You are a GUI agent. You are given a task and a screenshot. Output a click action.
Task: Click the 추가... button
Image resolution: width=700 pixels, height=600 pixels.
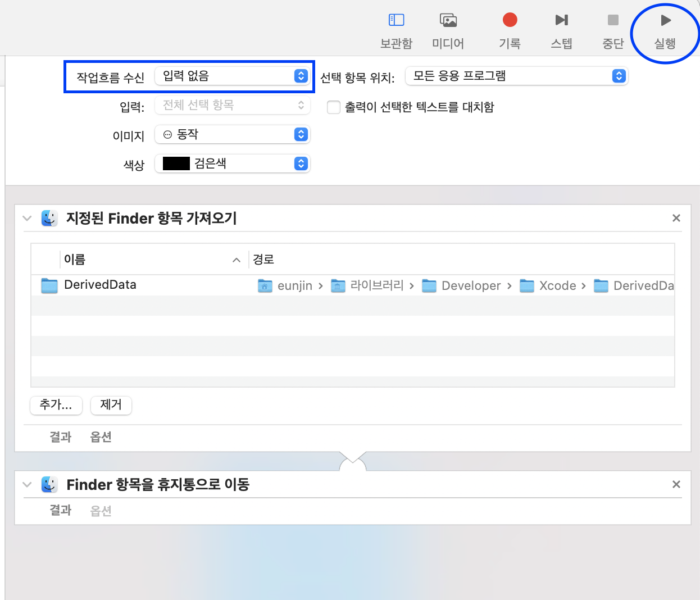coord(56,404)
